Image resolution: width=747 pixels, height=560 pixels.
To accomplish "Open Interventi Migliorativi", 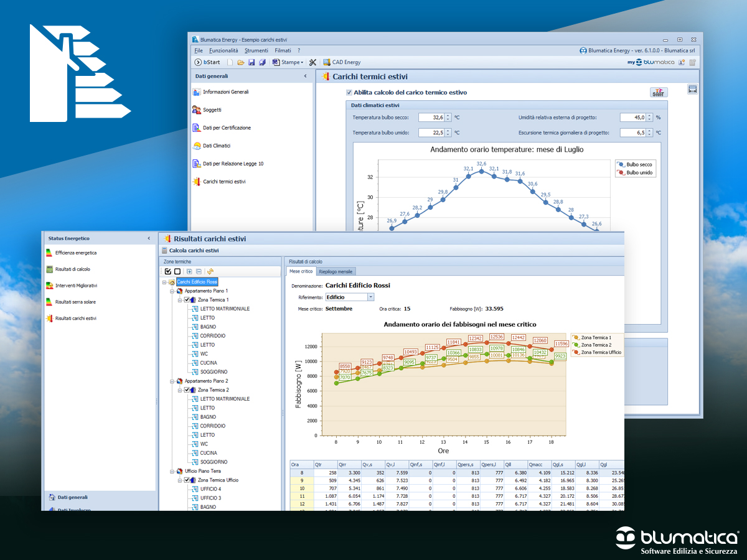I will pyautogui.click(x=71, y=286).
